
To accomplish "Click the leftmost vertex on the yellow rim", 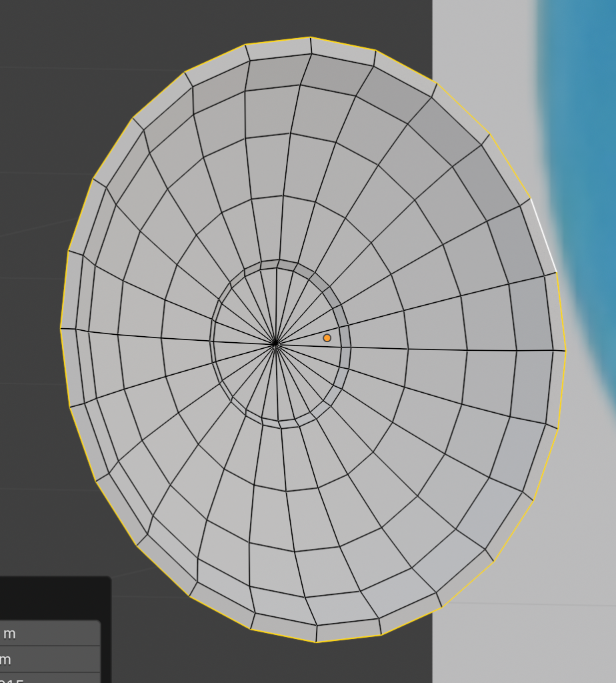I will 61,328.
